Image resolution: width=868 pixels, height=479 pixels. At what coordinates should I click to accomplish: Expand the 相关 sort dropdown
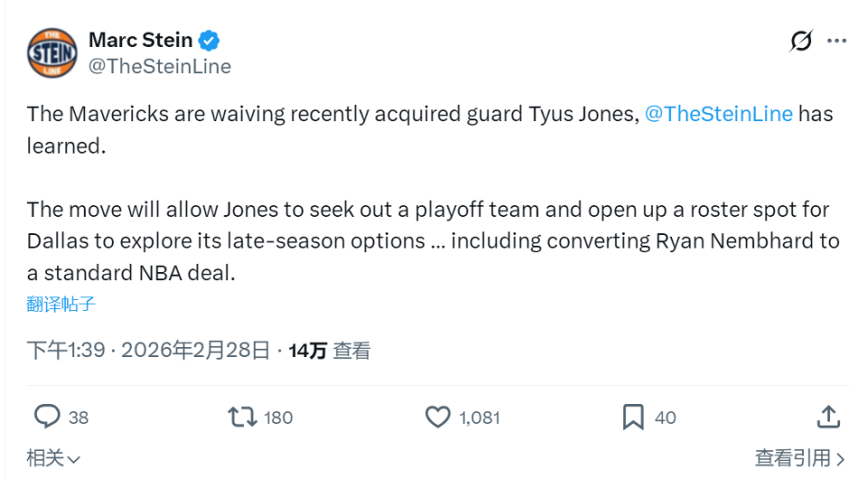pyautogui.click(x=53, y=458)
